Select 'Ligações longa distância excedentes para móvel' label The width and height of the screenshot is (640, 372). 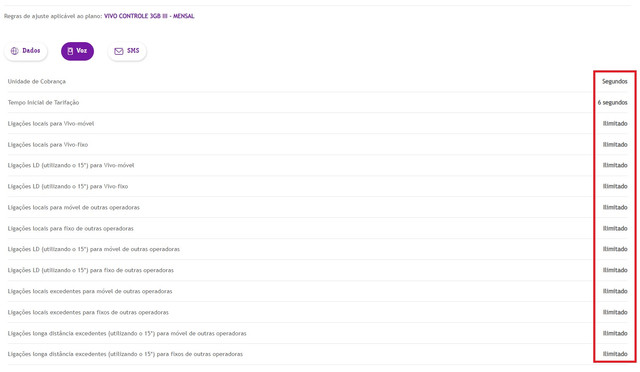click(x=127, y=334)
